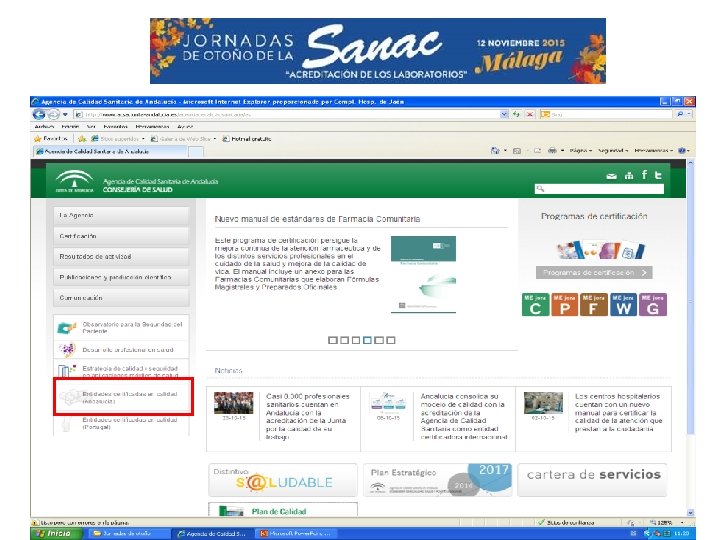The height and width of the screenshot is (540, 720).
Task: Open Resultados de actividad sidebar section
Action: coord(121,257)
